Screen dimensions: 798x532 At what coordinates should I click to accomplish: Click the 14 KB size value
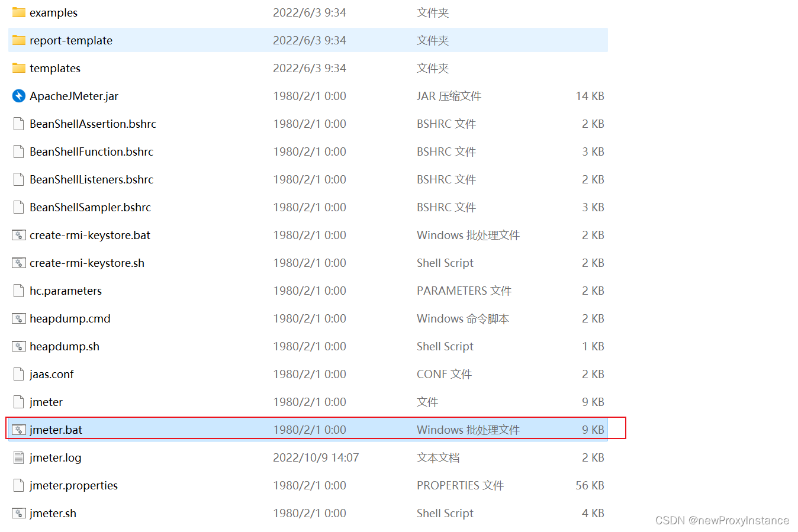point(590,96)
